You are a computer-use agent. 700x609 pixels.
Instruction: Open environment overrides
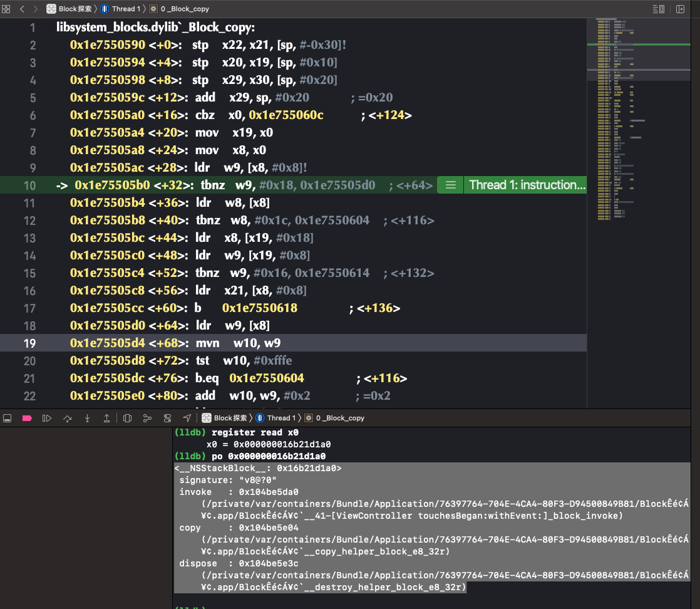[167, 418]
